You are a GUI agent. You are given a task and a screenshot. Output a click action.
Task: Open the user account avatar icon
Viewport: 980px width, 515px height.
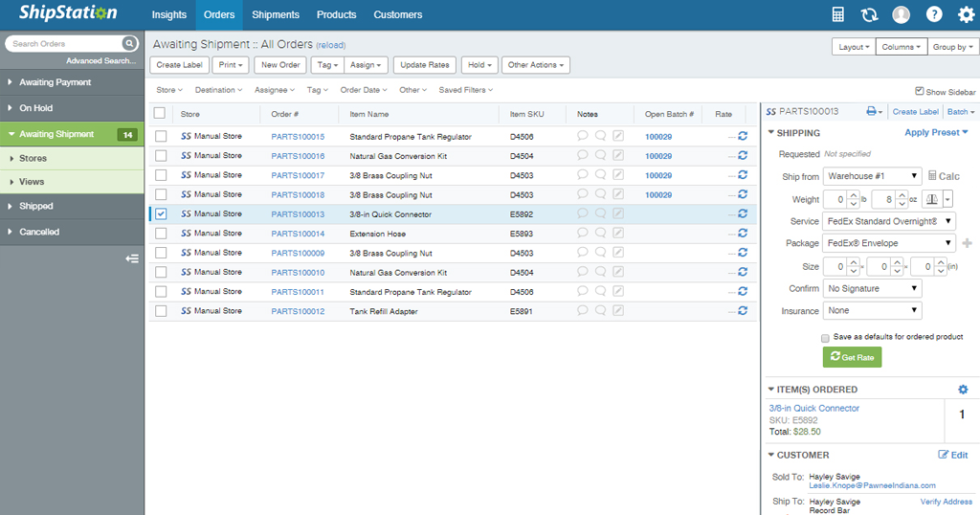click(901, 14)
